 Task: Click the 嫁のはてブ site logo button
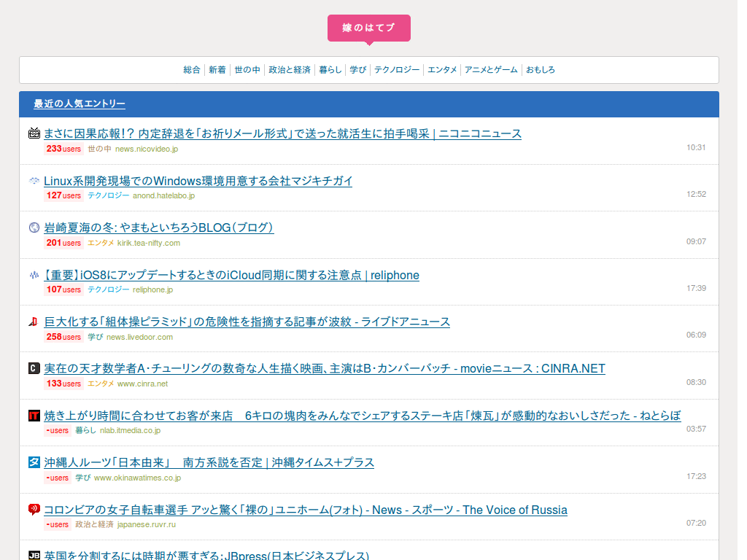pyautogui.click(x=368, y=28)
